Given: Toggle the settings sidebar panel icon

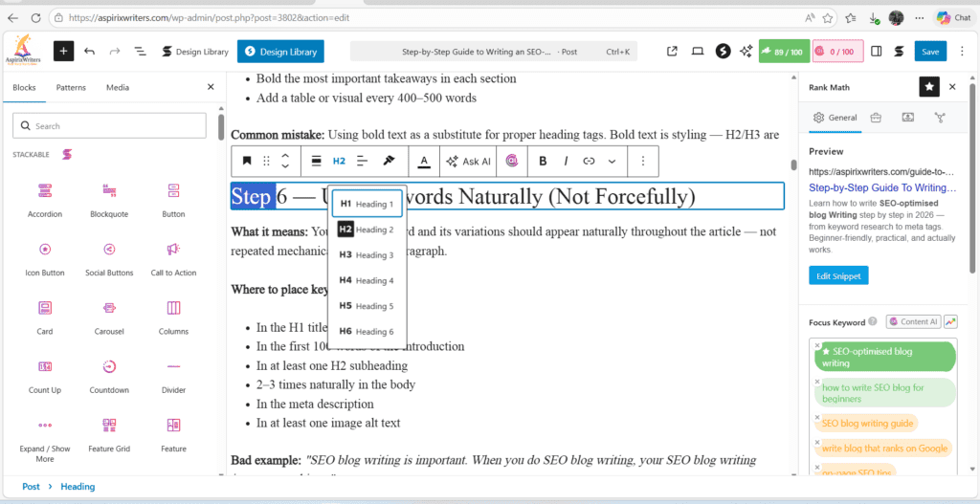Looking at the screenshot, I should point(877,52).
